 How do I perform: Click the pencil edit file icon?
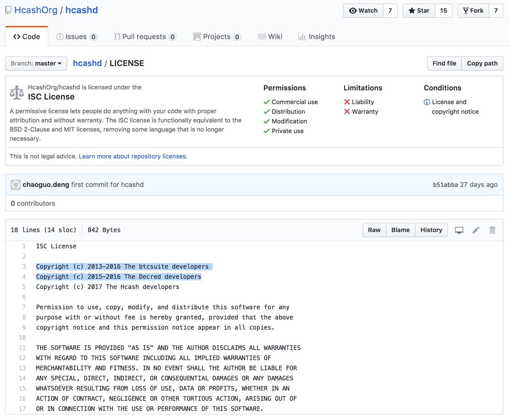coord(476,230)
